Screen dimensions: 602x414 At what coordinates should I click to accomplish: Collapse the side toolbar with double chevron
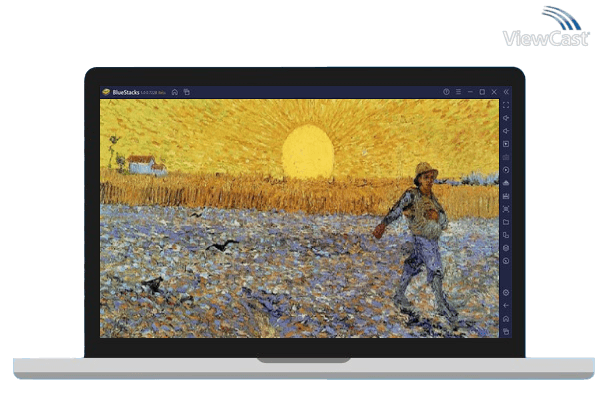(x=506, y=92)
